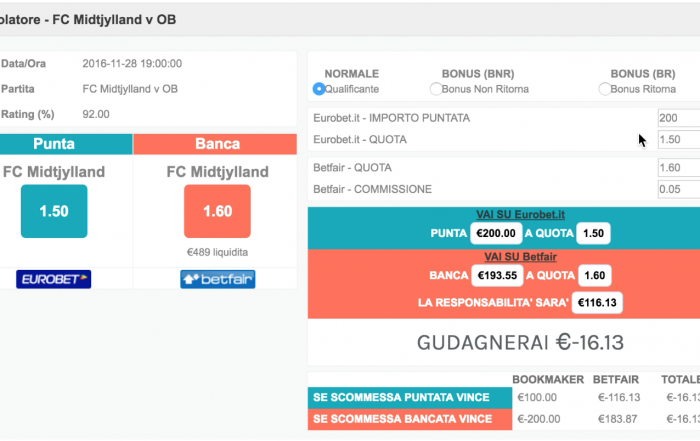This screenshot has height=441, width=700.
Task: Open the VAI SU Eurobet.it link
Action: click(520, 215)
